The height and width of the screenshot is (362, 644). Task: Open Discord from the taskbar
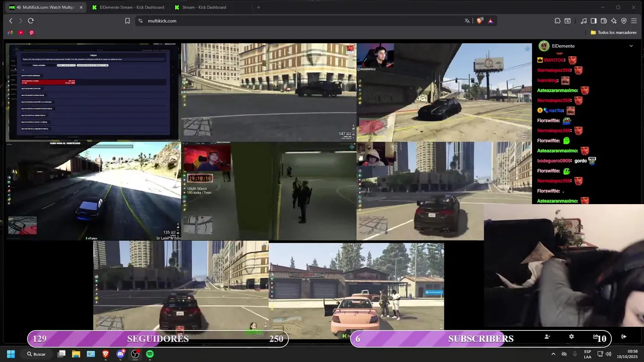pyautogui.click(x=120, y=354)
